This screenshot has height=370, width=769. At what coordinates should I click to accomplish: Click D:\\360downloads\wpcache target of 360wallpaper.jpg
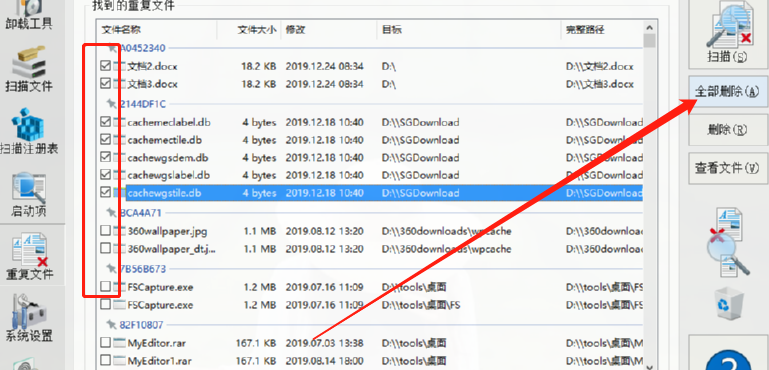pos(446,231)
